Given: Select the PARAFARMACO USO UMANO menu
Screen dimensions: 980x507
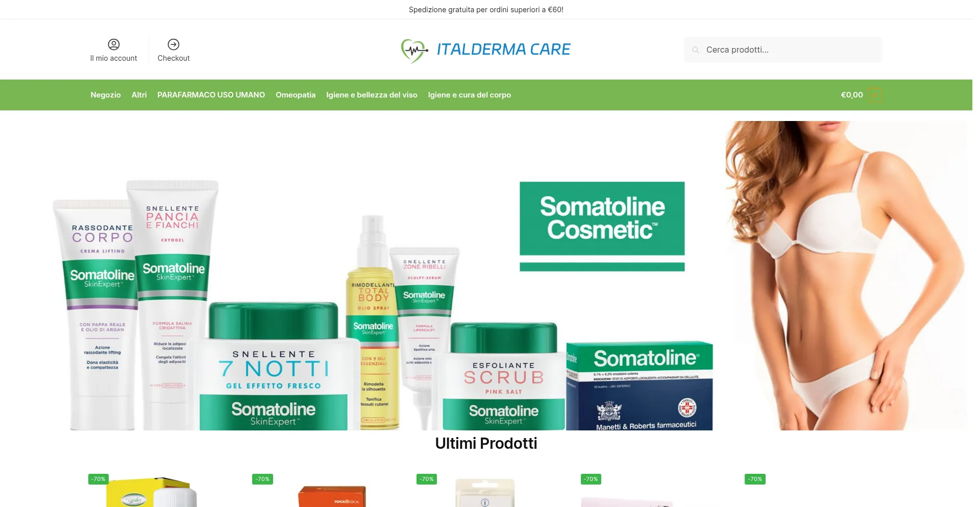Looking at the screenshot, I should coord(211,95).
